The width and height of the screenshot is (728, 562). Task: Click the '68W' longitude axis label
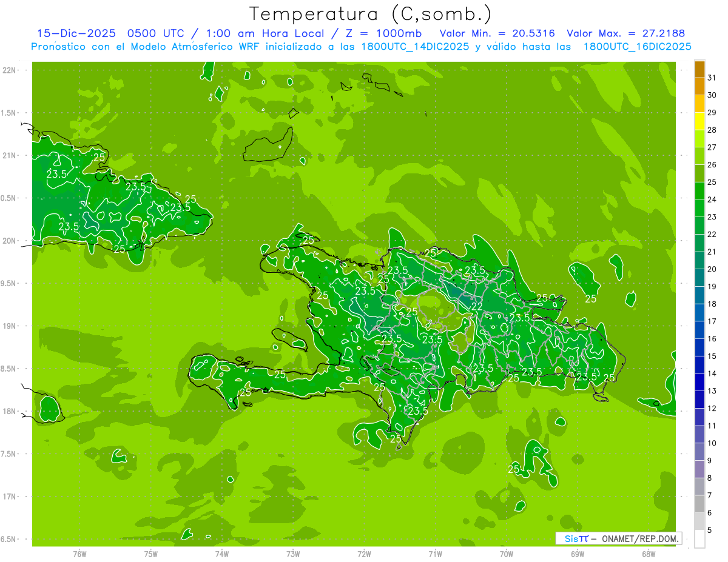pos(649,554)
